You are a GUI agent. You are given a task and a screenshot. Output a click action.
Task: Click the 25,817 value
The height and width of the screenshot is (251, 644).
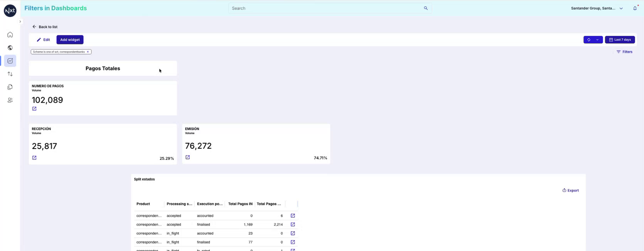coord(44,146)
